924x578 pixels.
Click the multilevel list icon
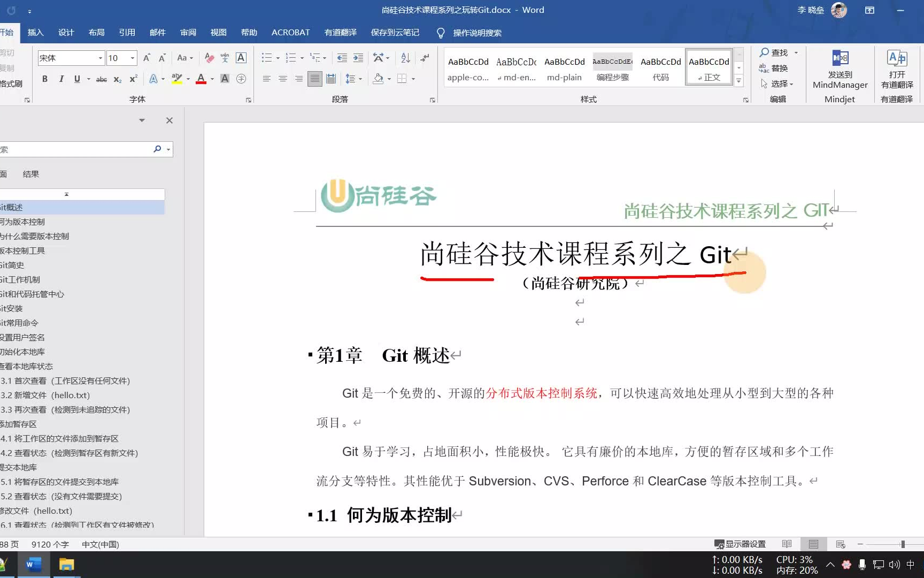coord(315,58)
